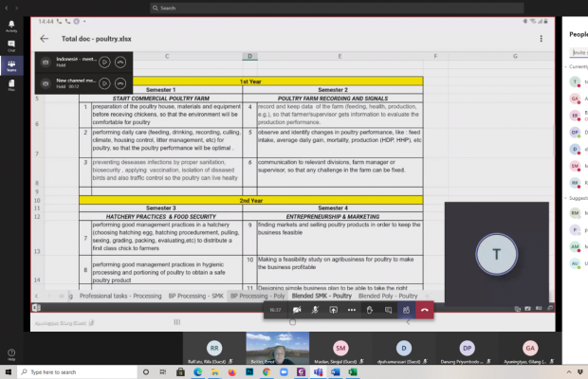Hang up the held New channel meeting
This screenshot has width=588, height=379.
coord(120,83)
